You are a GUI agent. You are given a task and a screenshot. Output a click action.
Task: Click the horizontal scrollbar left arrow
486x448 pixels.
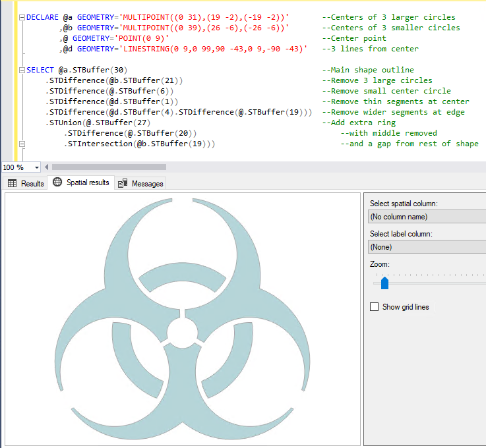[47, 167]
